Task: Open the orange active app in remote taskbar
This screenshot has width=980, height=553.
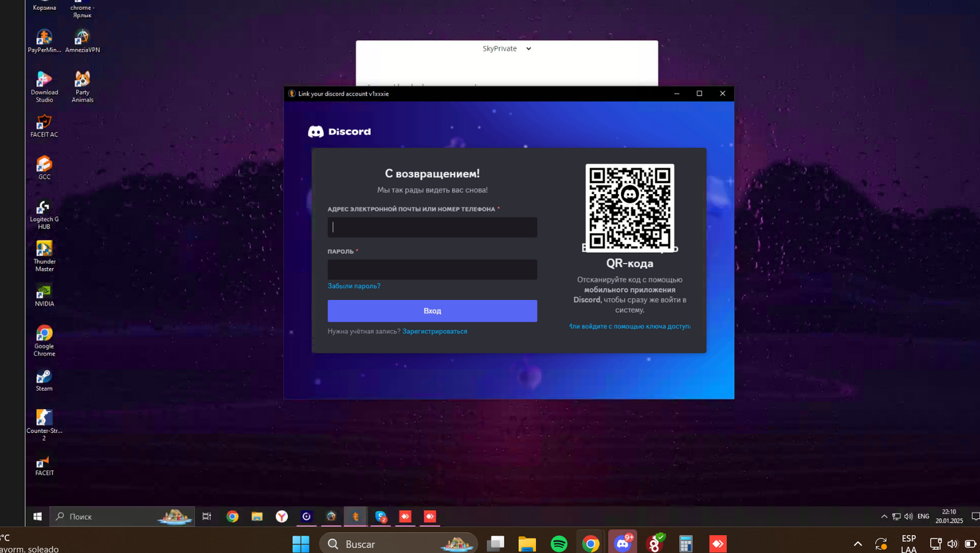Action: [356, 516]
